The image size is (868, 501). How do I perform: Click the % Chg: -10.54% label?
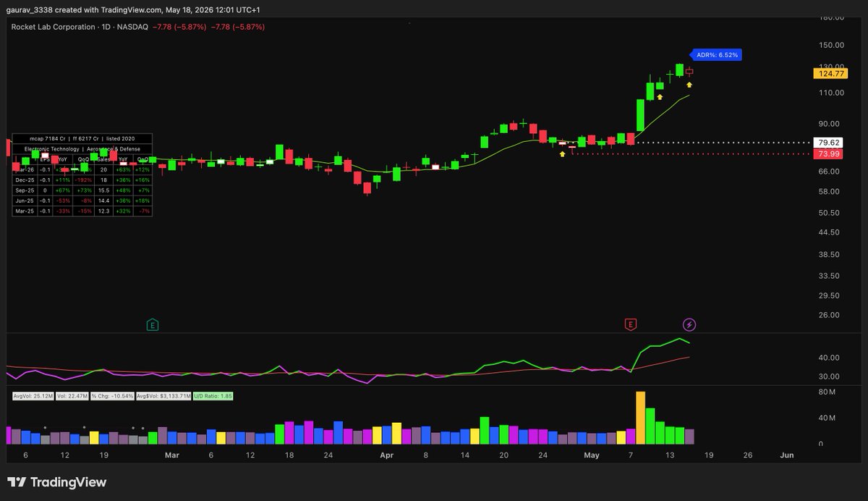[114, 396]
